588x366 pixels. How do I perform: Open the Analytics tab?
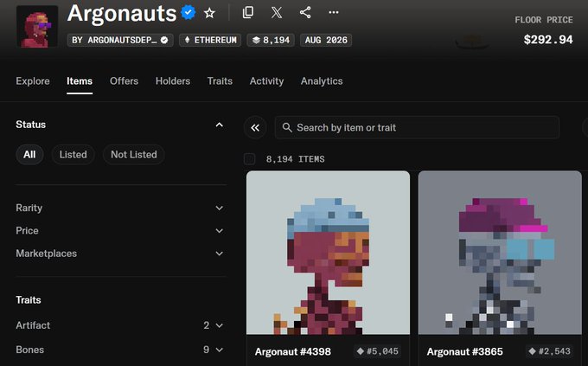(x=322, y=81)
